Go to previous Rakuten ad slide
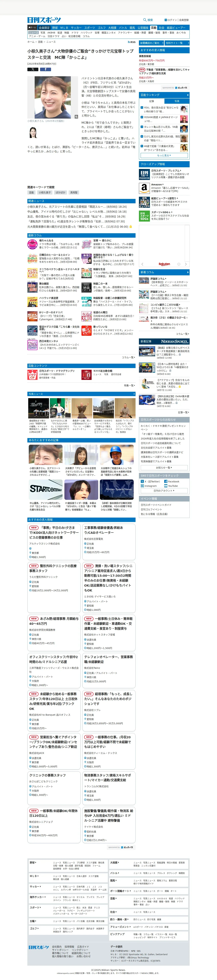 (142, 264)
